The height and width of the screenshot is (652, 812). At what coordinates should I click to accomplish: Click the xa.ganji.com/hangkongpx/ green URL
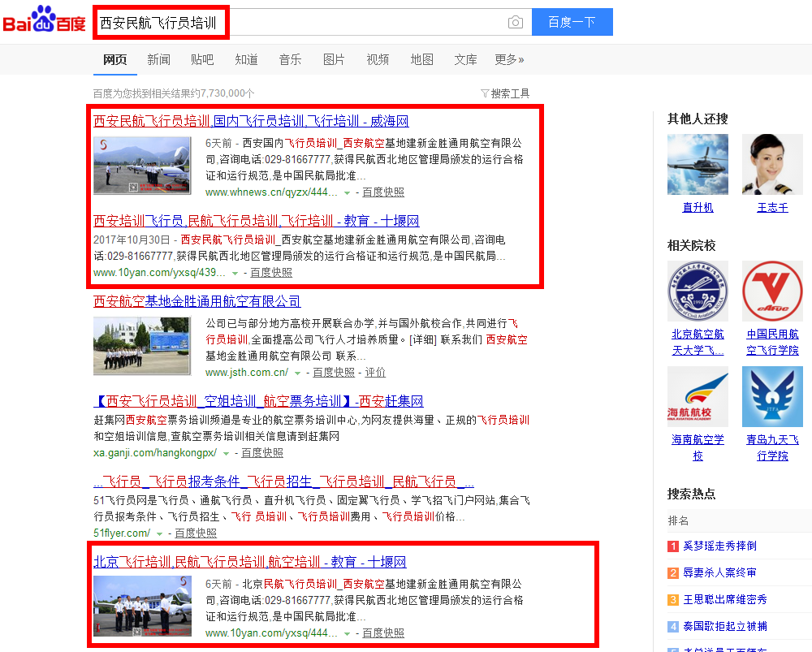(x=155, y=452)
